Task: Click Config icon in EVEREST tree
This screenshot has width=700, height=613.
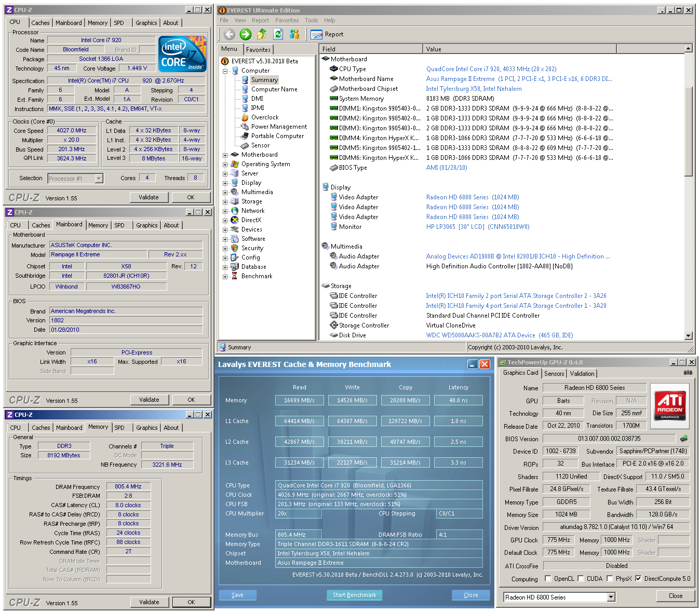Action: [x=235, y=257]
